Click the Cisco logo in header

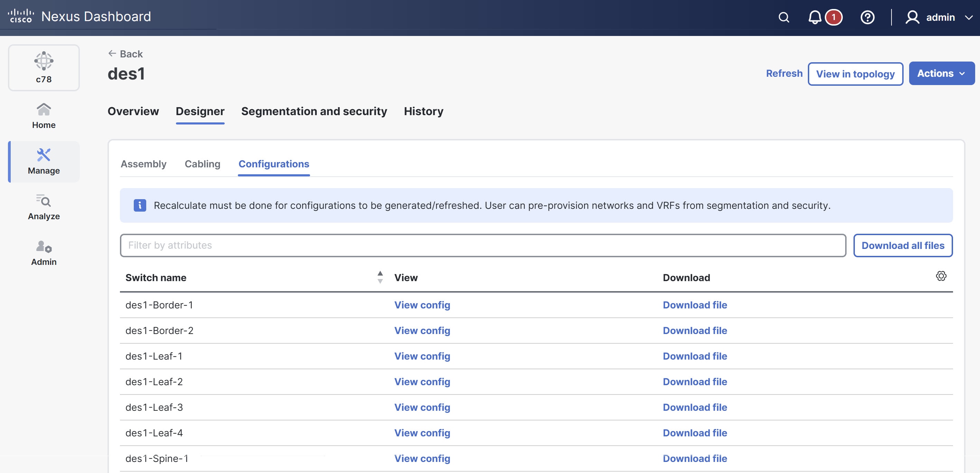(x=21, y=16)
